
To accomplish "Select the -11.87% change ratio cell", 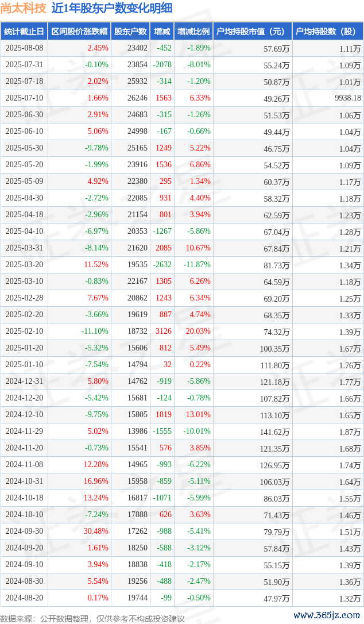I will tap(197, 265).
